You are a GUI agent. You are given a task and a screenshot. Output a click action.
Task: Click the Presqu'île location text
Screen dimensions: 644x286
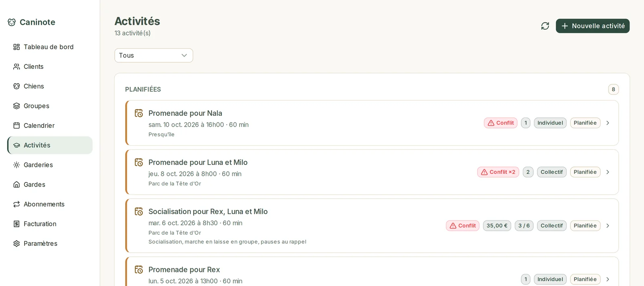point(161,134)
